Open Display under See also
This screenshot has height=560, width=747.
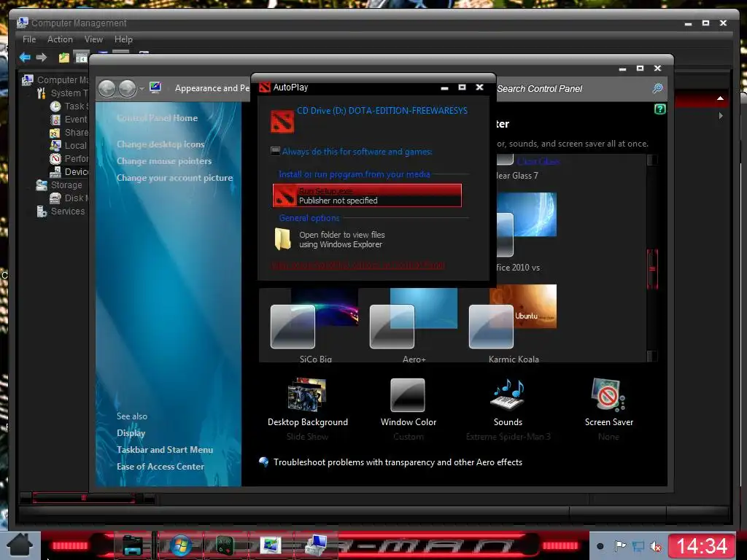point(131,433)
